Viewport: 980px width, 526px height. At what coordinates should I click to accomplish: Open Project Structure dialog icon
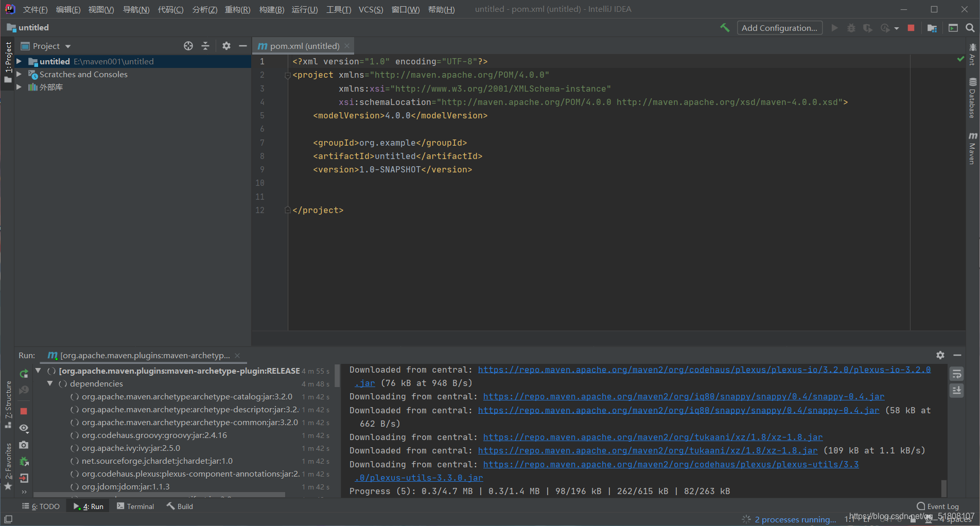click(x=932, y=28)
